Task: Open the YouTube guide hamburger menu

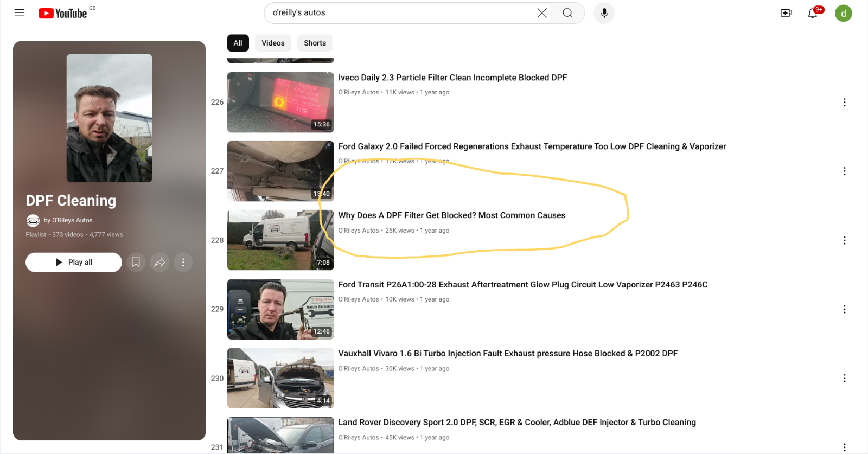Action: click(20, 13)
